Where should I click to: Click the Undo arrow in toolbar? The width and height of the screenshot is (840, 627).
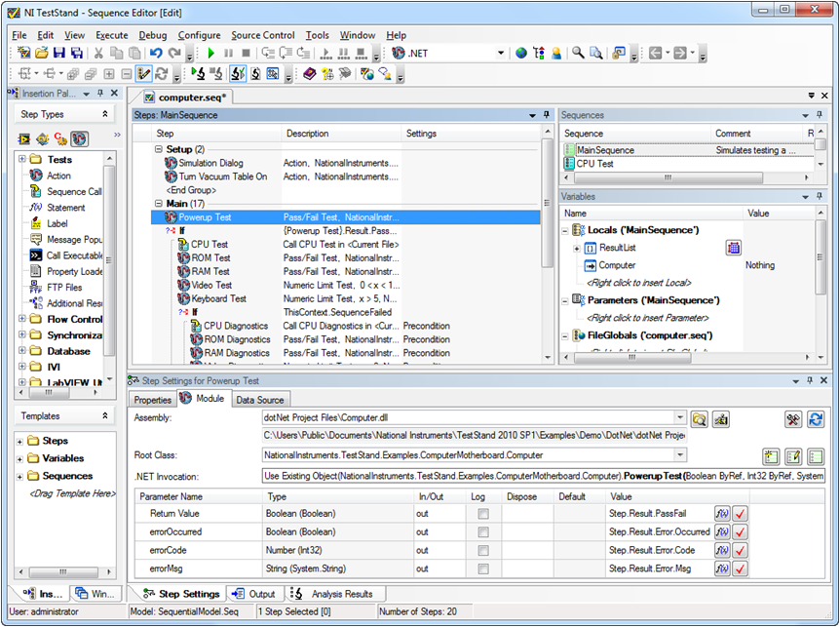(x=155, y=53)
